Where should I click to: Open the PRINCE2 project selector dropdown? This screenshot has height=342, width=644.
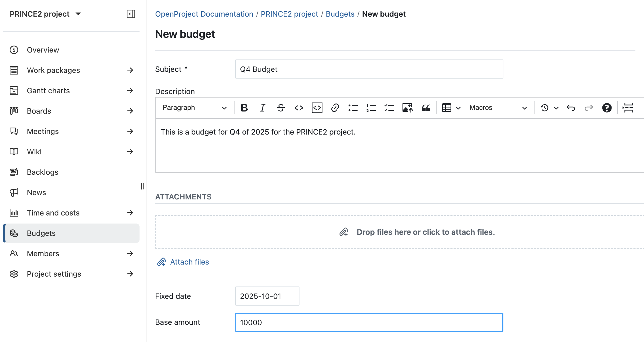(x=46, y=14)
